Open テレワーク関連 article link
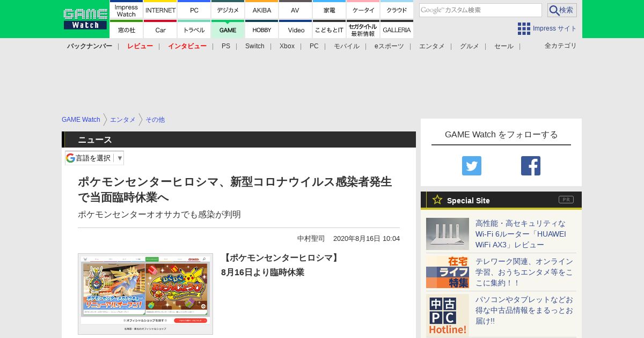This screenshot has width=644, height=338. [524, 272]
